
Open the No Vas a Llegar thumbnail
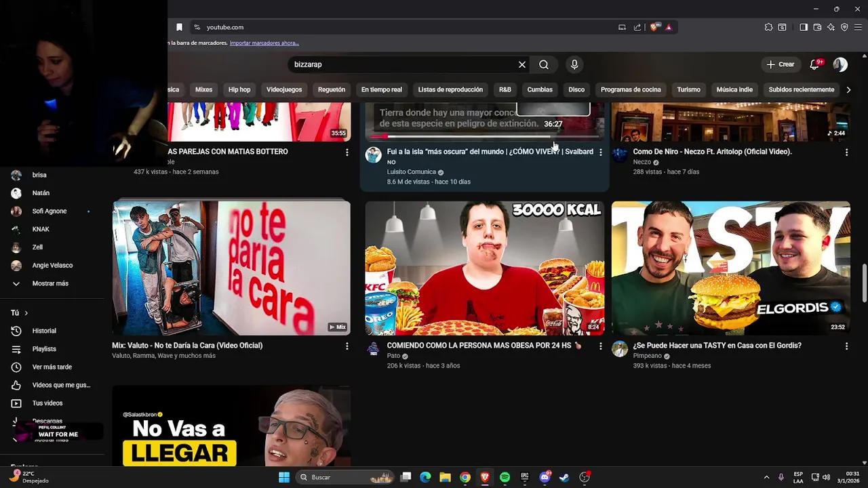pos(231,426)
